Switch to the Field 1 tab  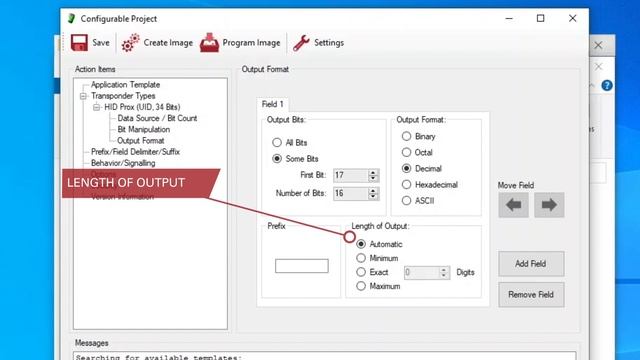click(273, 104)
